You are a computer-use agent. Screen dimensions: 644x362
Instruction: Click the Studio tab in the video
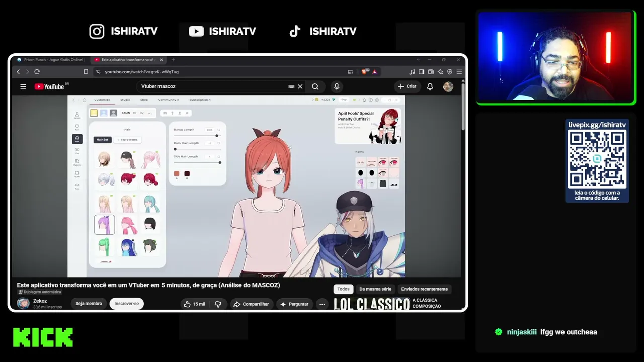click(x=125, y=100)
